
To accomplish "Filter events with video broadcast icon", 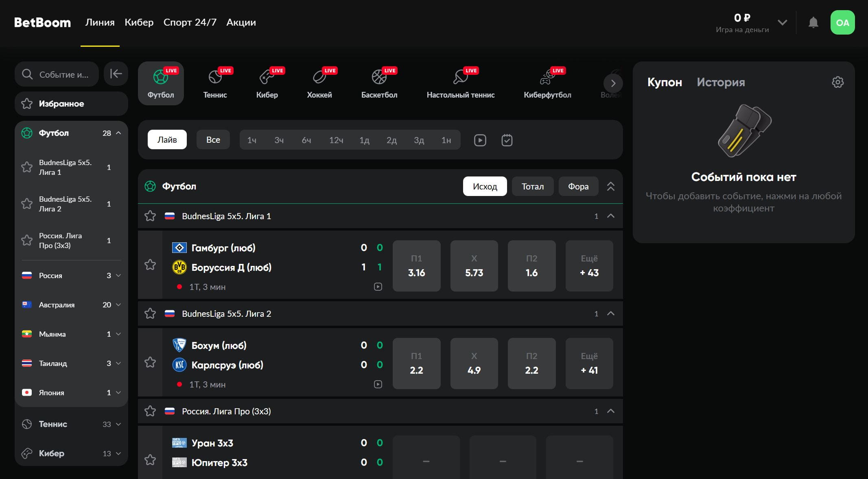I will 480,140.
